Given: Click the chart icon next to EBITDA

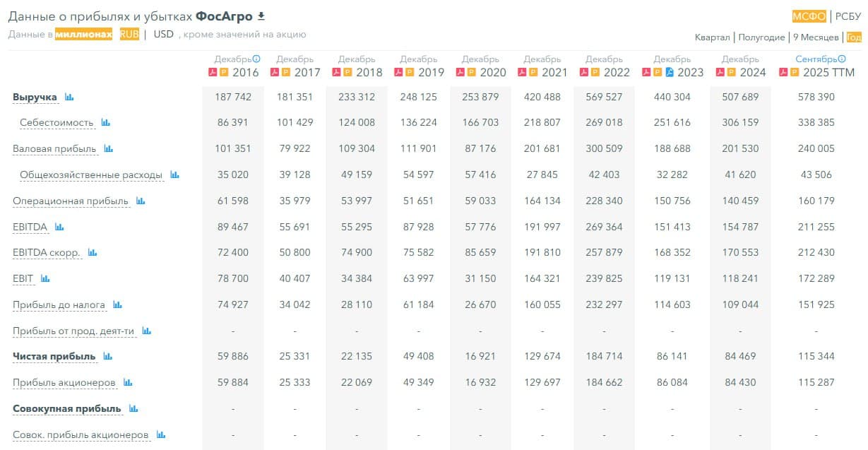Looking at the screenshot, I should 59,227.
